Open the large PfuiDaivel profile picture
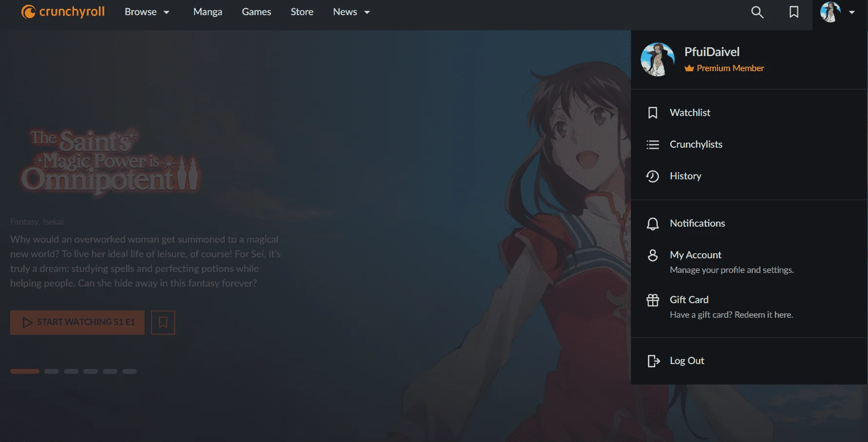The image size is (868, 442). [658, 59]
